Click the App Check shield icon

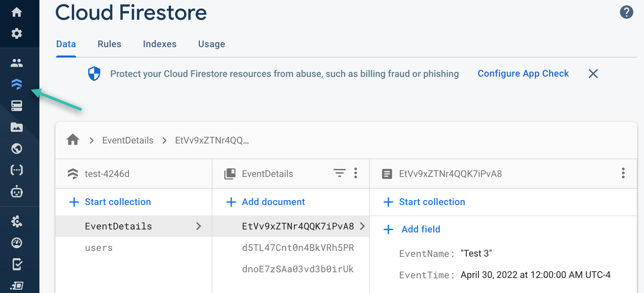coord(94,74)
